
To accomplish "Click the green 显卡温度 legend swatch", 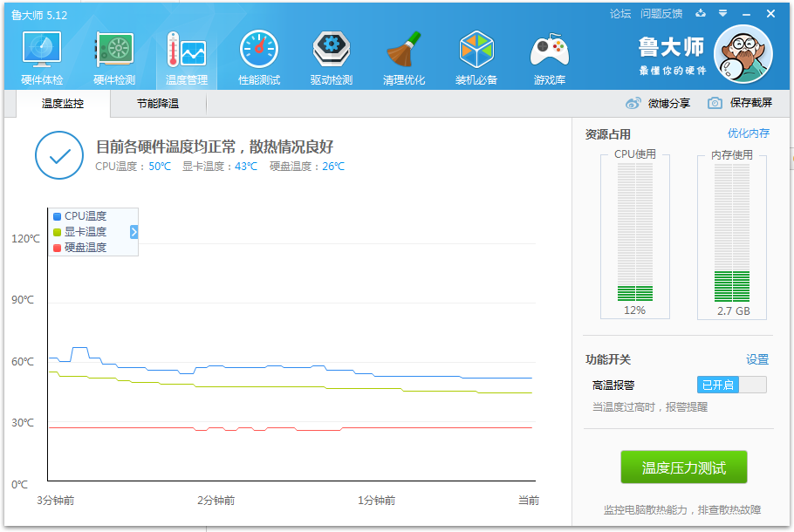I will pyautogui.click(x=58, y=232).
